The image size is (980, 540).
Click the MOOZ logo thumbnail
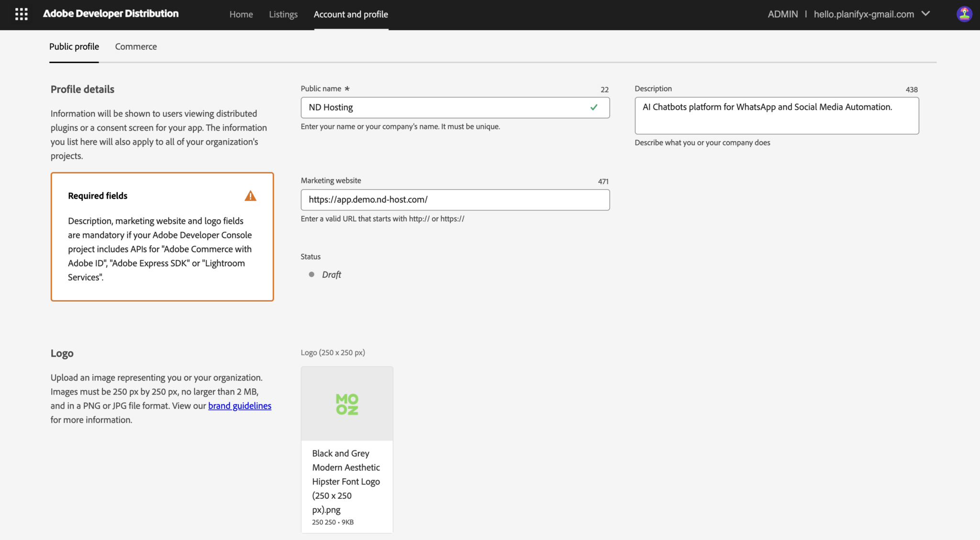[347, 404]
